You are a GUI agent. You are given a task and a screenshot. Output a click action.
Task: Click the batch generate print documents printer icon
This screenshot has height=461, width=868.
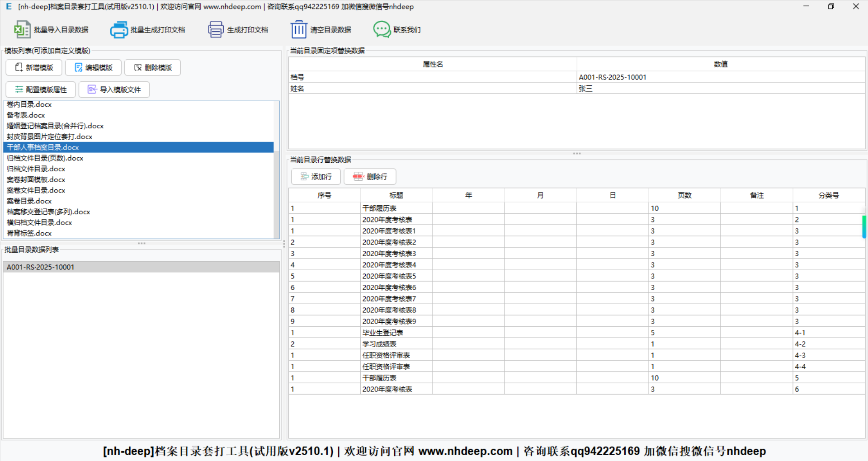[119, 30]
